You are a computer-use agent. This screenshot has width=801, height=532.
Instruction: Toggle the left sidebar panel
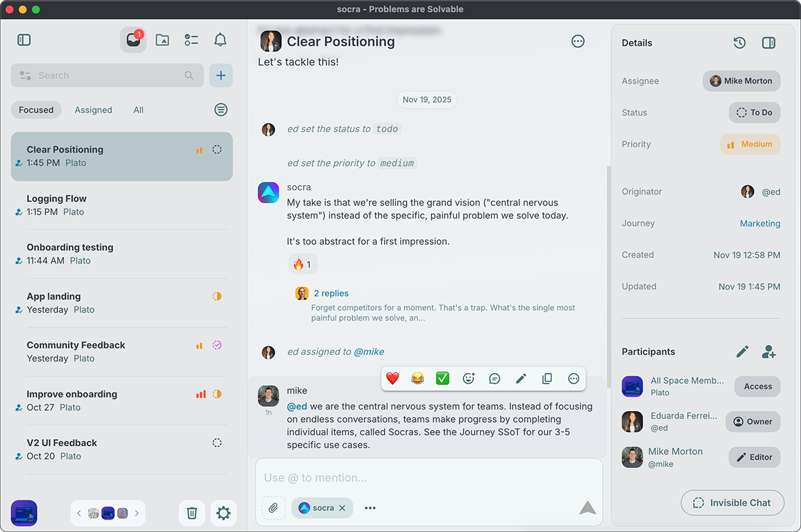[x=24, y=40]
